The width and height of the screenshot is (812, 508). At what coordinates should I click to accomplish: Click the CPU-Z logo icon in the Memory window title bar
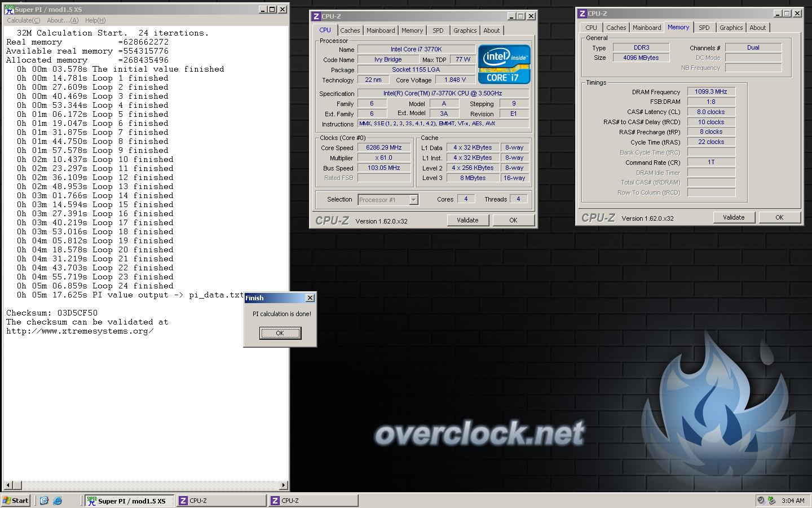pyautogui.click(x=582, y=14)
